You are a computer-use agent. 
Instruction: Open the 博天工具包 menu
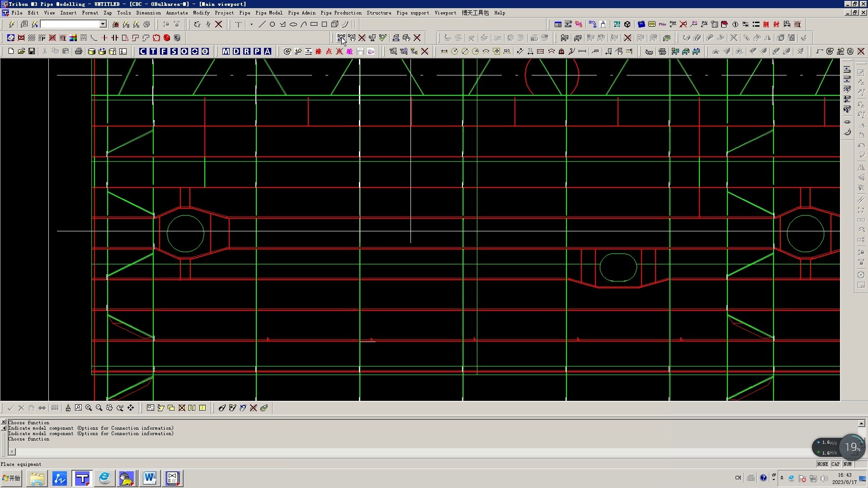[475, 13]
